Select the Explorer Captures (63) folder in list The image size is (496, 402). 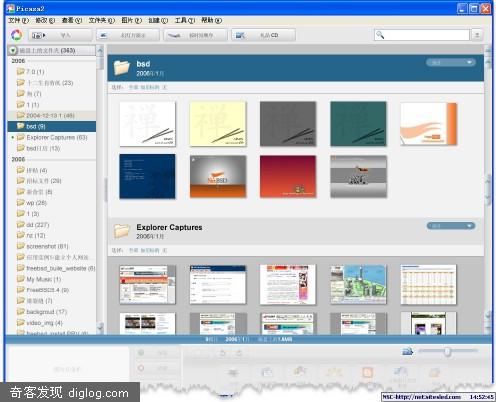click(52, 137)
